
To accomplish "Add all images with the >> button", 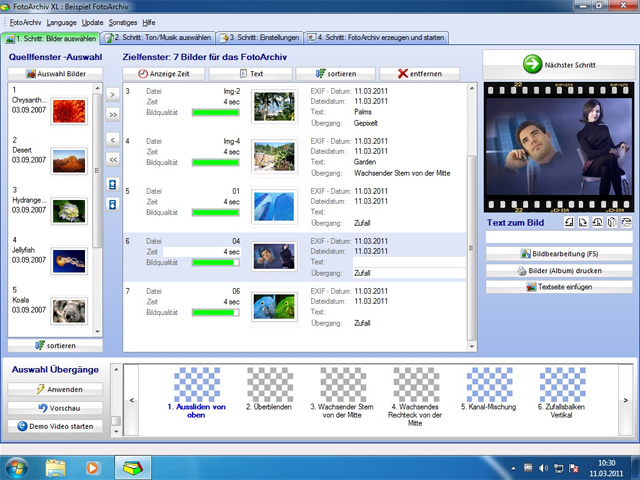I will [113, 115].
